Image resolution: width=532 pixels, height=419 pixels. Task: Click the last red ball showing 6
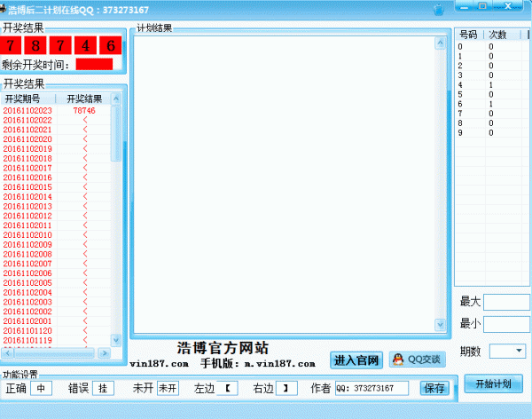[x=111, y=45]
